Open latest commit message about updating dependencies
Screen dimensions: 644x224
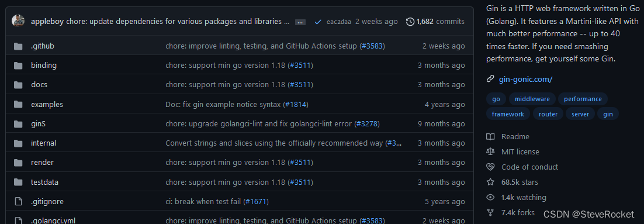[178, 22]
